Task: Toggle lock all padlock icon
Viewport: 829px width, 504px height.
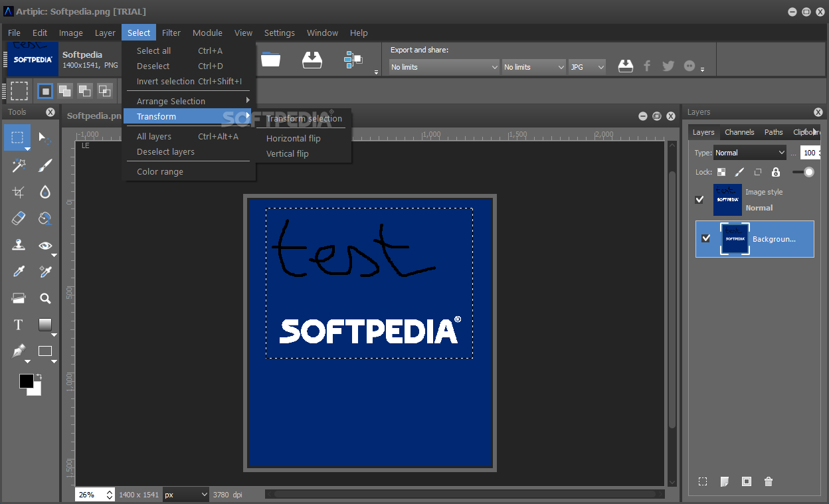Action: tap(775, 172)
